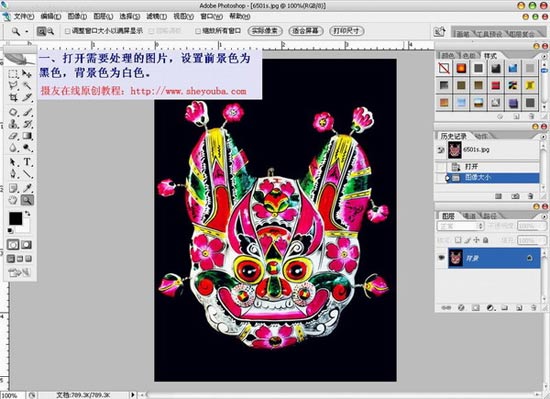Viewport: 550px width, 399px height.
Task: Switch to 样式 tab
Action: click(x=490, y=56)
